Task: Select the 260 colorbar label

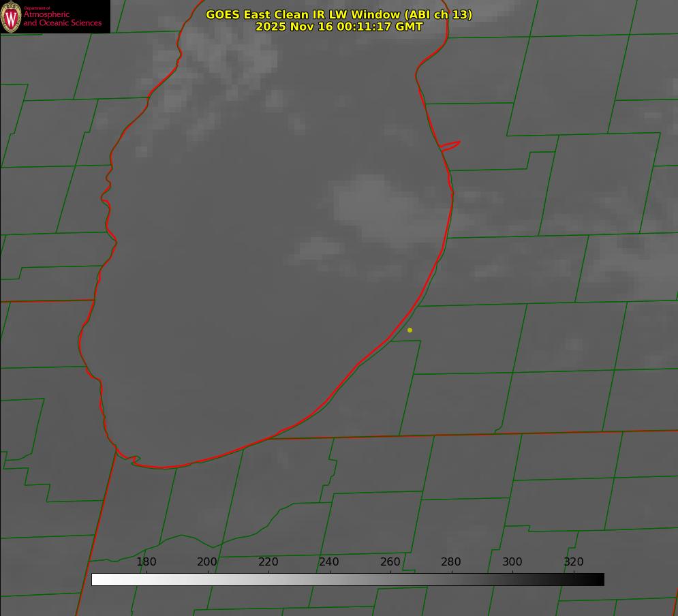Action: [x=390, y=562]
